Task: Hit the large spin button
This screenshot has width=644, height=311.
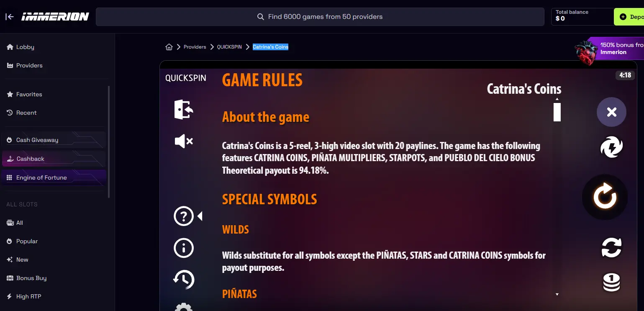Action: [605, 197]
